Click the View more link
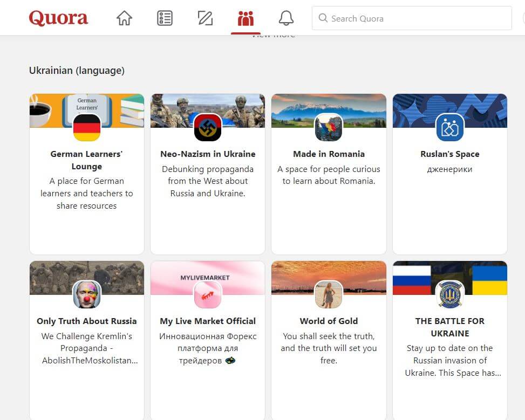The height and width of the screenshot is (420, 525). [273, 36]
